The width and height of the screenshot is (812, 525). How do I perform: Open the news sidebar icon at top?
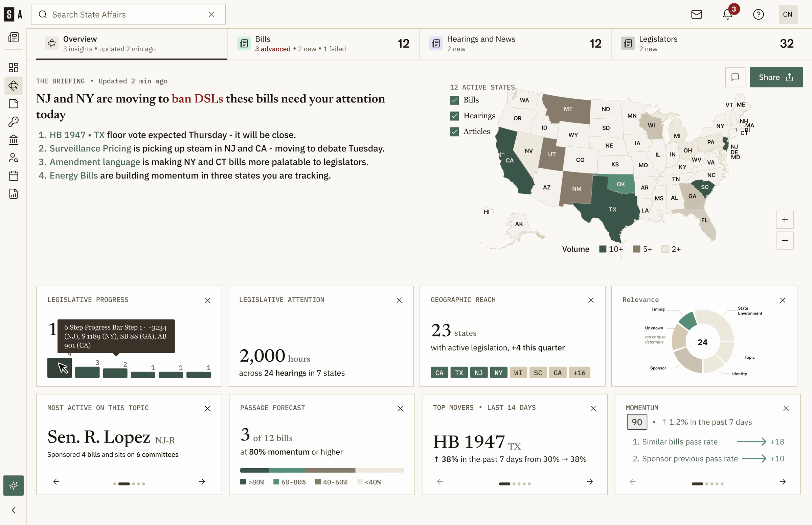click(13, 37)
